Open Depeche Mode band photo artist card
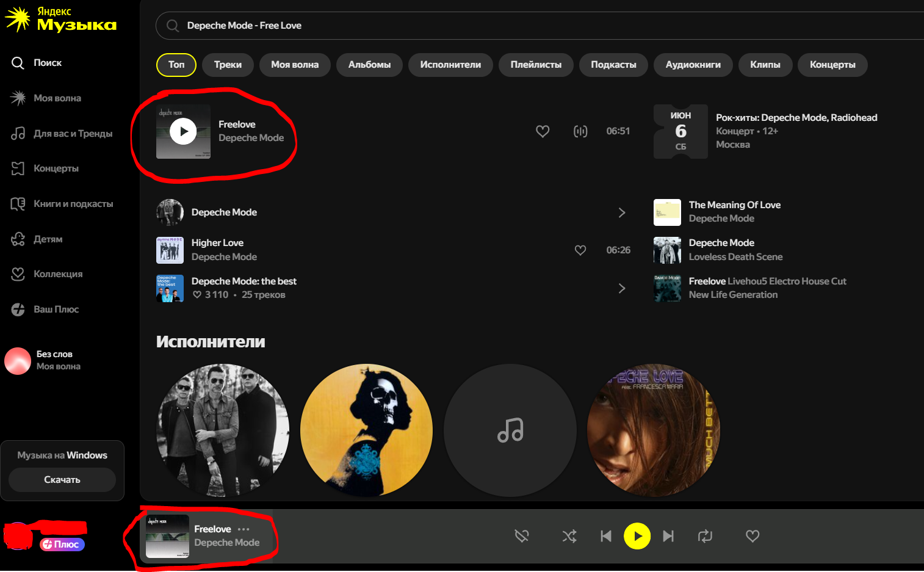Viewport: 924px width, 572px height. click(223, 430)
